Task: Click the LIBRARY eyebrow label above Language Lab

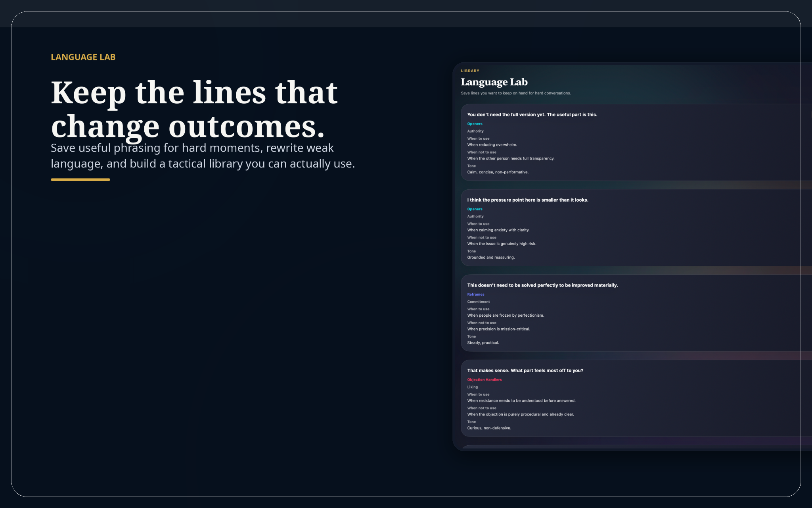Action: pos(470,70)
